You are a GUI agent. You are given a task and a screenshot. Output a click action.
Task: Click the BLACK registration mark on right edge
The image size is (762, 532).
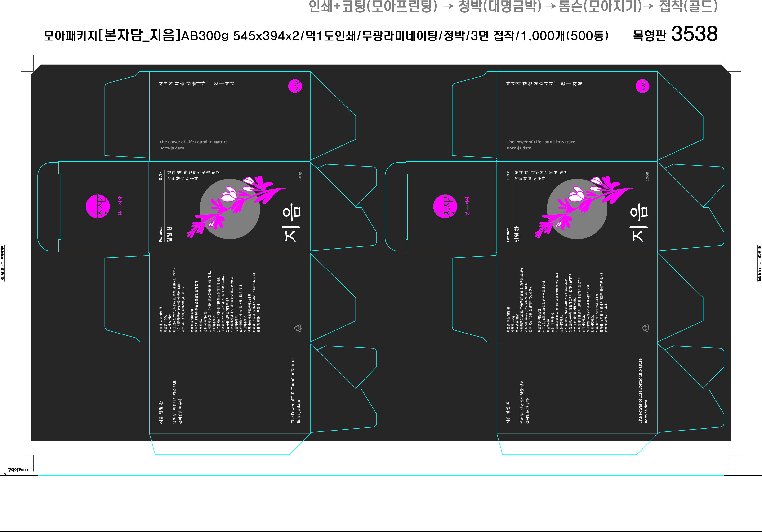(759, 263)
